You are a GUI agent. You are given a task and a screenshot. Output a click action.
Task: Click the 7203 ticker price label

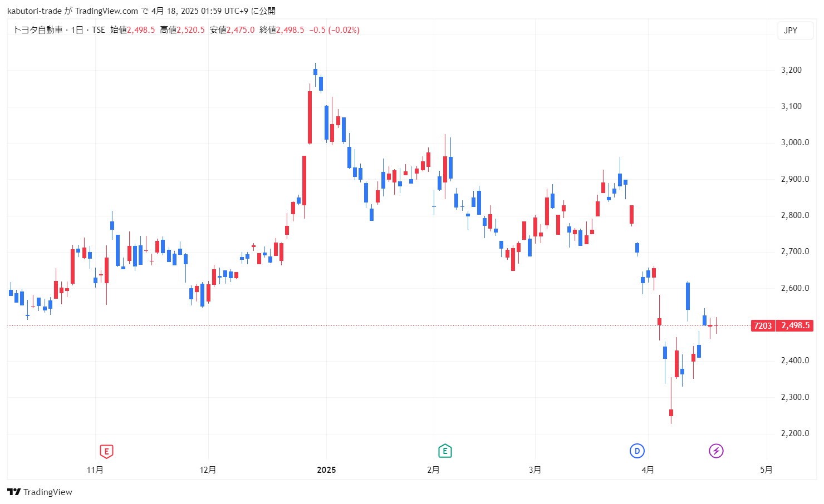tap(763, 325)
